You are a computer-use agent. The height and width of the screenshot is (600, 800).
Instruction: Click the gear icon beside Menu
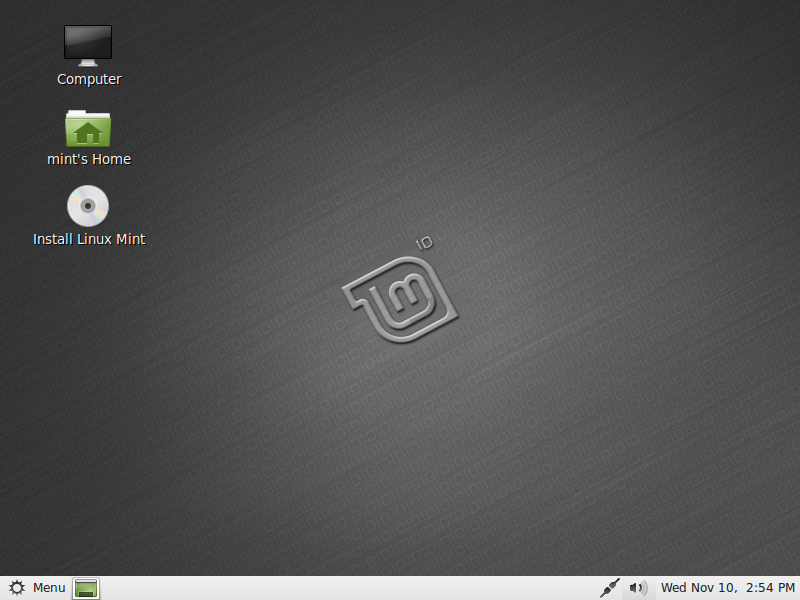point(17,588)
